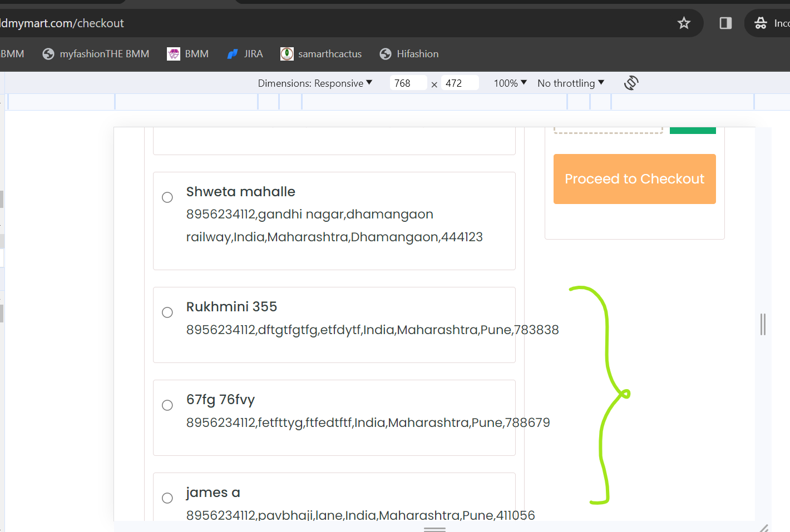Image resolution: width=790 pixels, height=532 pixels.
Task: Click address line ending in Pune,783838
Action: point(372,330)
